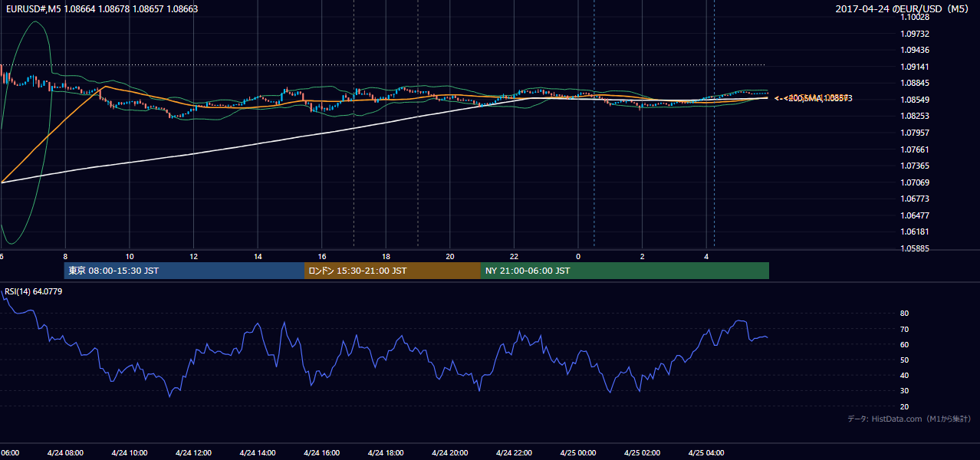980x460 pixels.
Task: Click the RSI(14) 64.0779 indicator label
Action: tap(34, 291)
